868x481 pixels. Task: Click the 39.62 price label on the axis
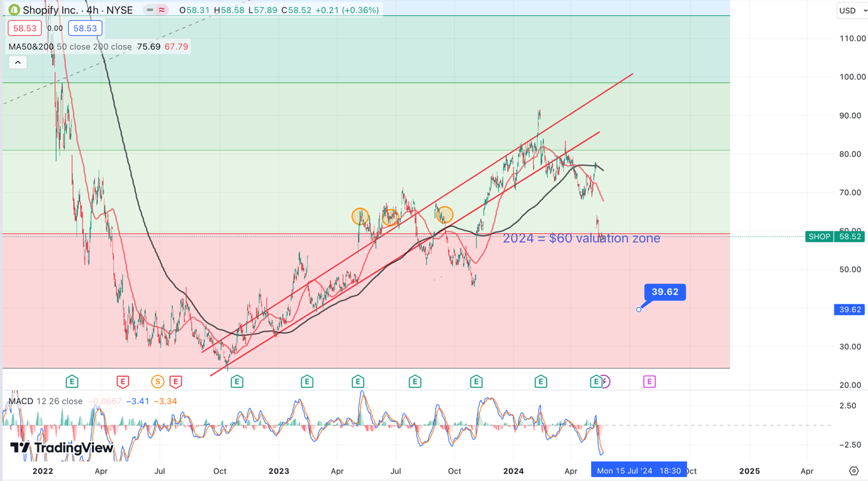point(850,309)
